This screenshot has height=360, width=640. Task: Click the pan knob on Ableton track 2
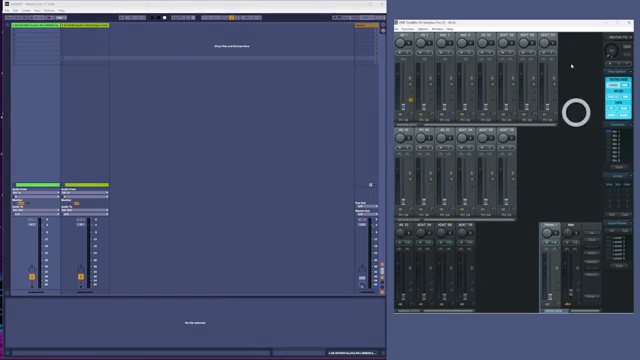81,269
